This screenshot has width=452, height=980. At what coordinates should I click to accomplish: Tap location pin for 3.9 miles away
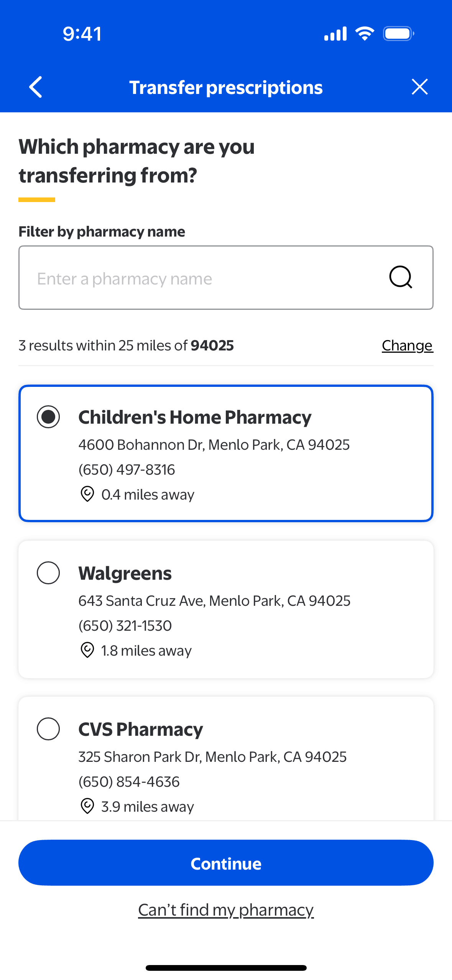coord(87,806)
